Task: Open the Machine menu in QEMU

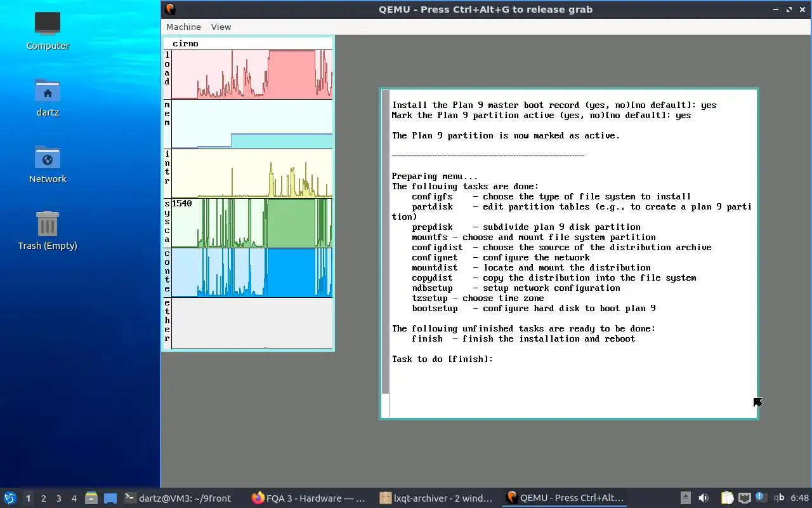Action: tap(183, 27)
